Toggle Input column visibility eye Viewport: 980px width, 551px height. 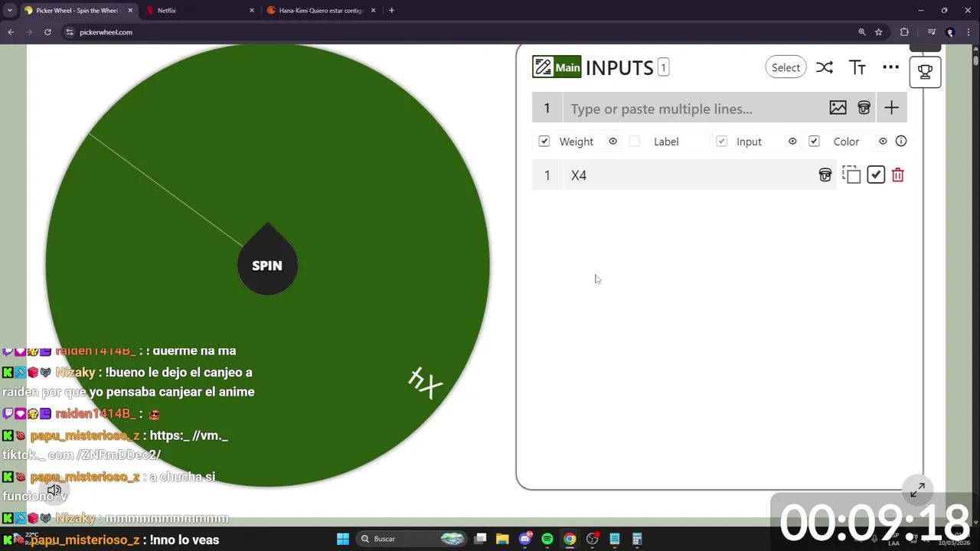(792, 142)
